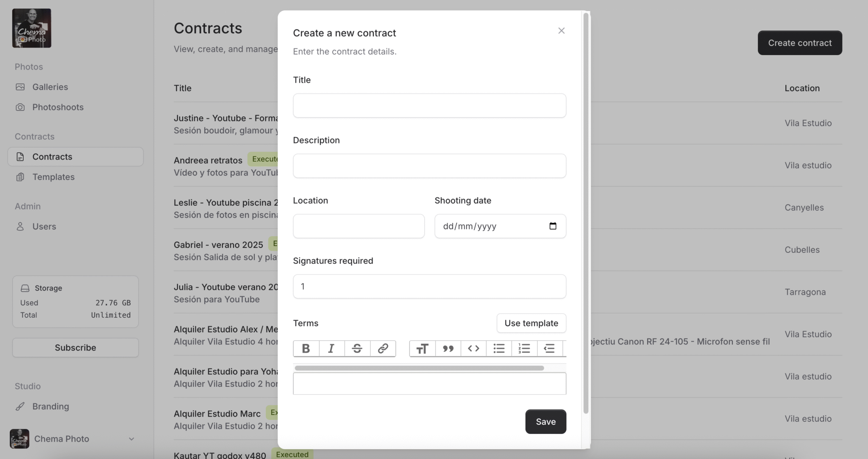Apply italic formatting in Terms toolbar
868x459 pixels.
(331, 349)
